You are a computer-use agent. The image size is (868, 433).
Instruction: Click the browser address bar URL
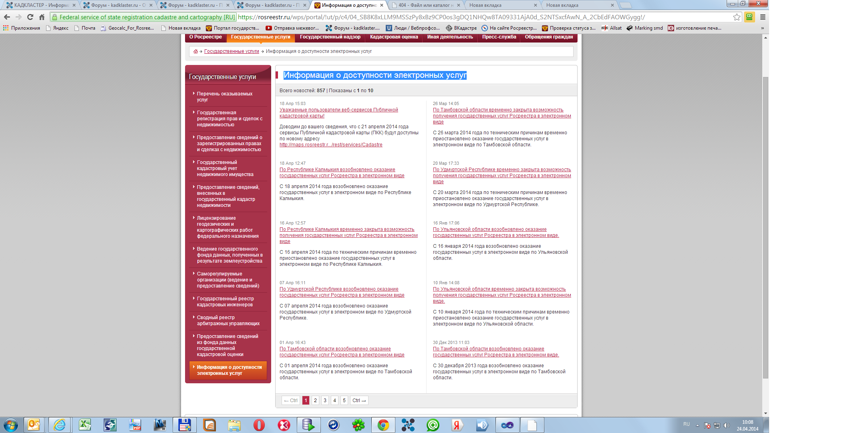click(x=441, y=17)
